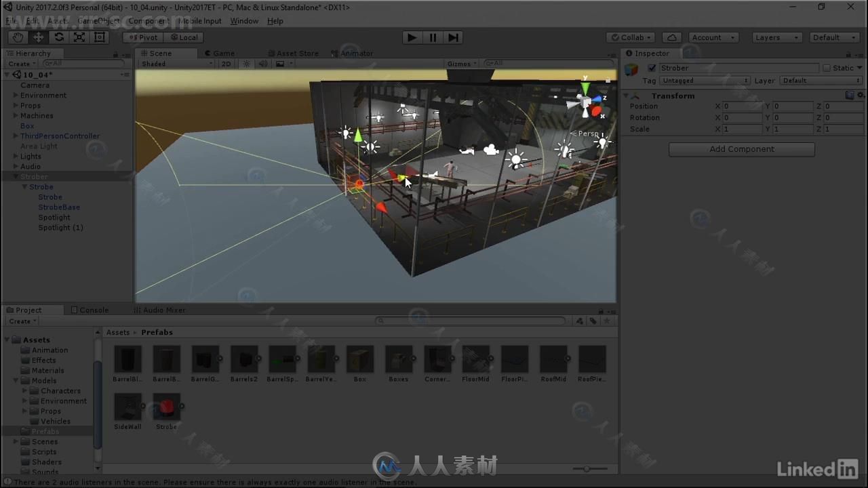This screenshot has width=868, height=488.
Task: Switch to the Asset Store tab
Action: [292, 54]
